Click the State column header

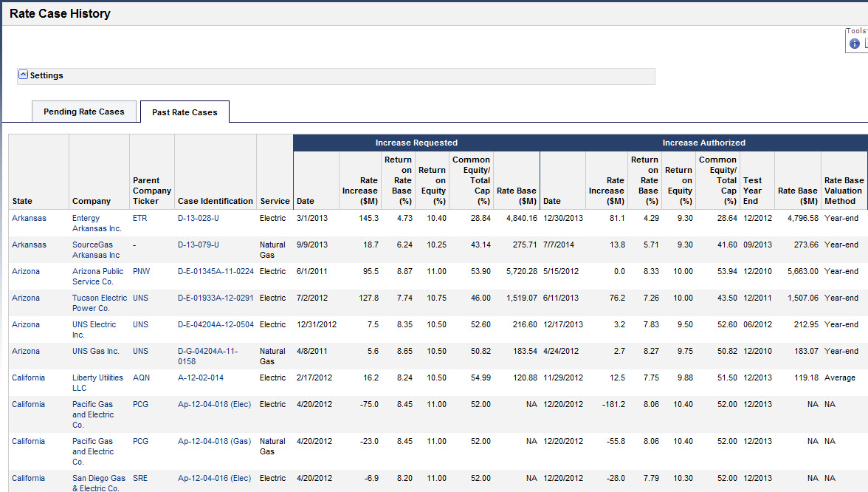(x=22, y=201)
